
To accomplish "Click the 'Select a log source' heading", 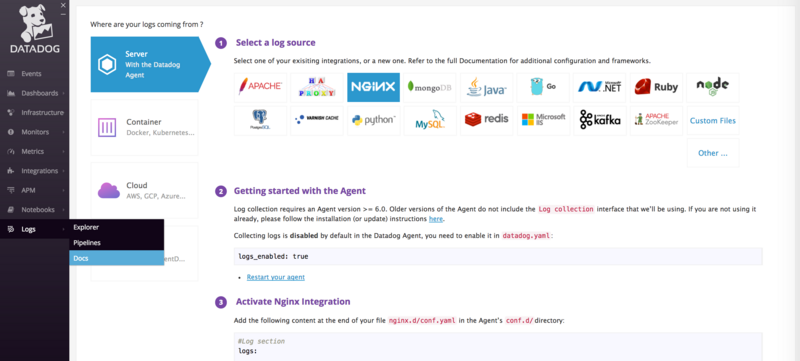I will [276, 43].
